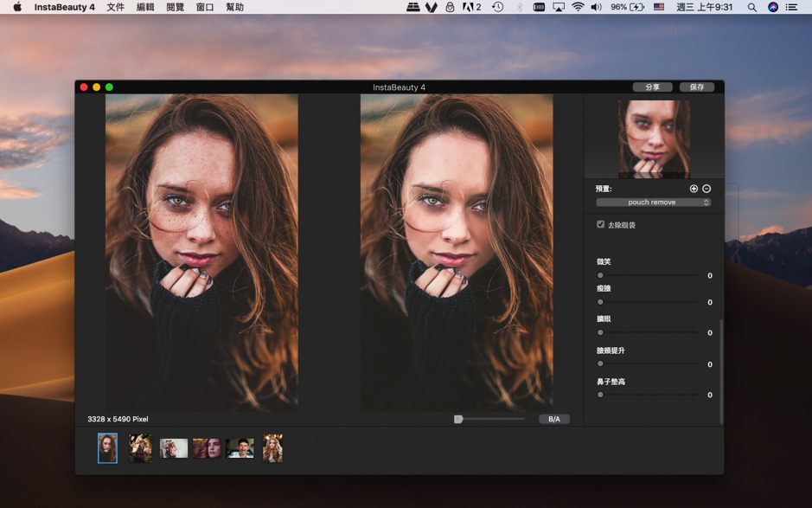This screenshot has height=508, width=812.
Task: Click the 鼻子墊高 nose slider handle
Action: [x=599, y=395]
